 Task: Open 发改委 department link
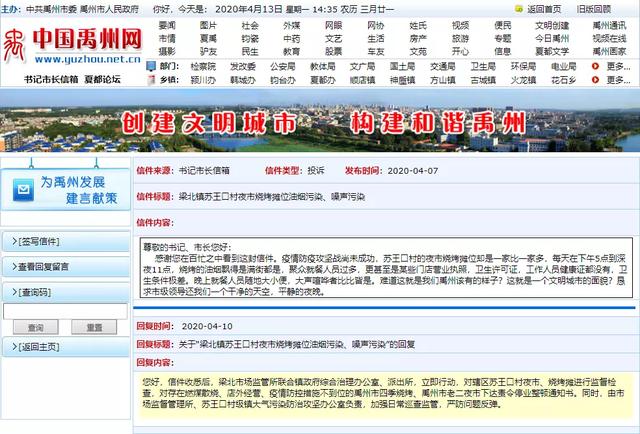[x=243, y=66]
